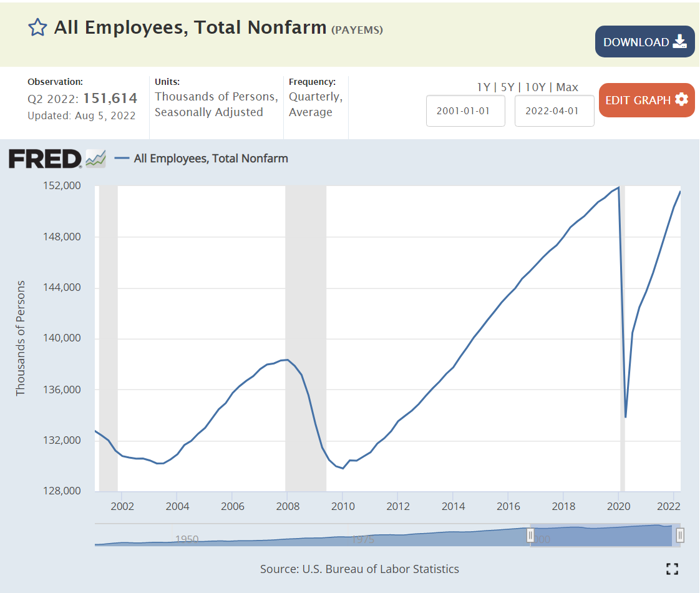The image size is (700, 593).
Task: Click the start date field 2001-01-01
Action: (465, 111)
